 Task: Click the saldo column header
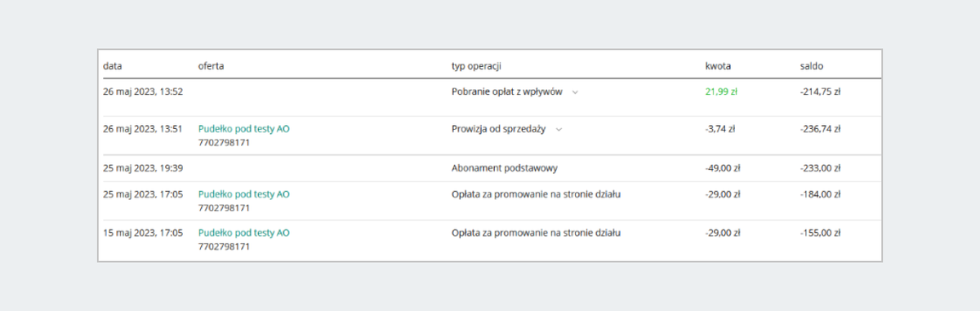(x=813, y=65)
